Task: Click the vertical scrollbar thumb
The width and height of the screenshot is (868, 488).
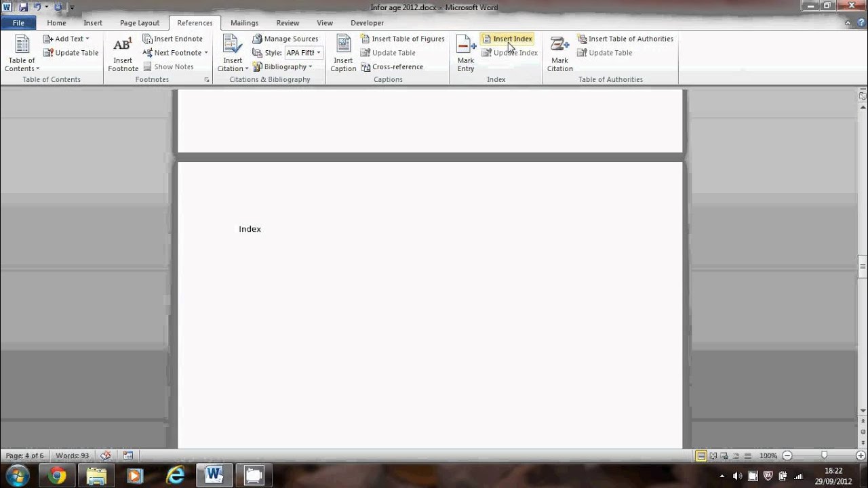Action: pos(863,266)
